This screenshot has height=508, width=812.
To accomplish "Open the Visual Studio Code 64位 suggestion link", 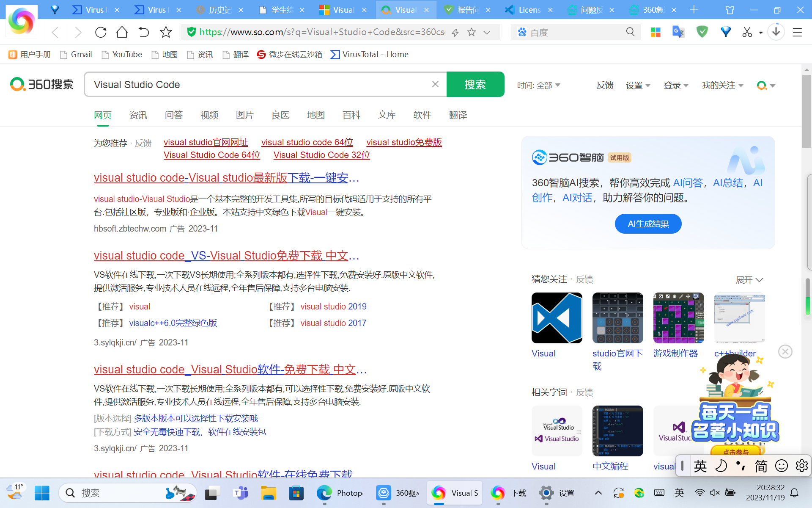I will (212, 155).
